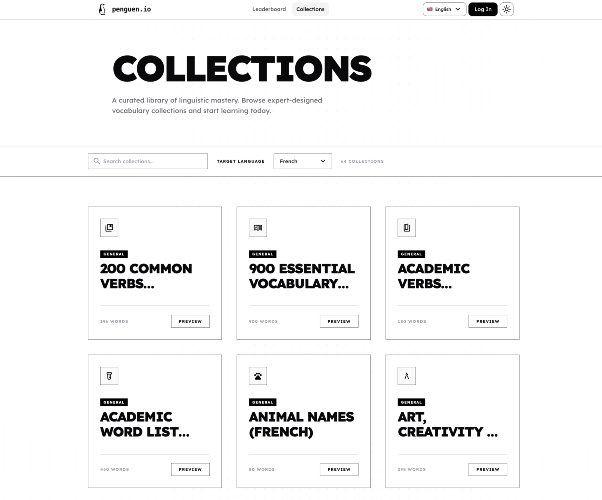Screen dimensions: 602x500
Task: Click the 200 Common Verbs card icon
Action: click(x=109, y=228)
